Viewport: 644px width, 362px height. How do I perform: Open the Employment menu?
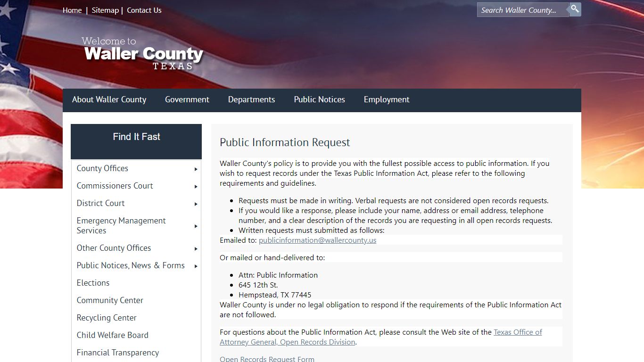click(x=387, y=99)
